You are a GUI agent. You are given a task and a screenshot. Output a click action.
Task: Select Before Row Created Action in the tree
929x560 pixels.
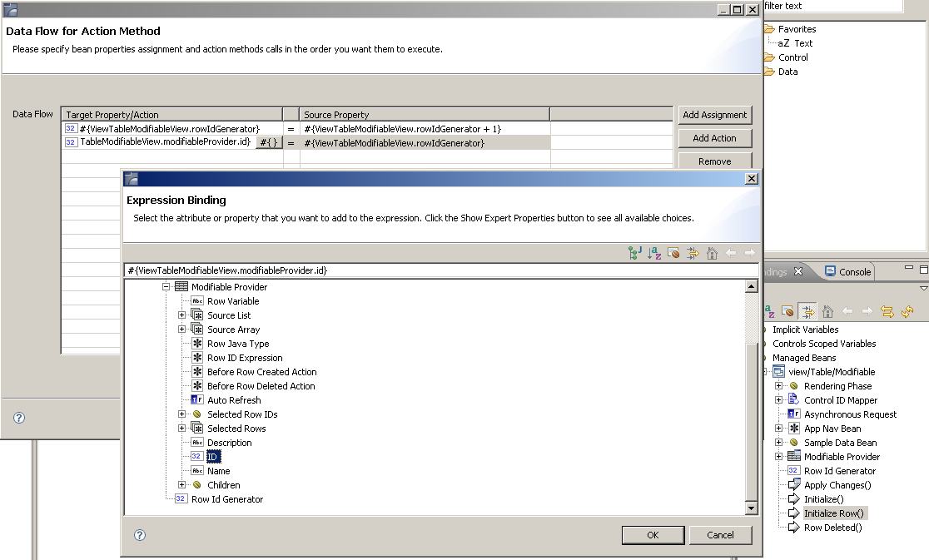(x=262, y=372)
